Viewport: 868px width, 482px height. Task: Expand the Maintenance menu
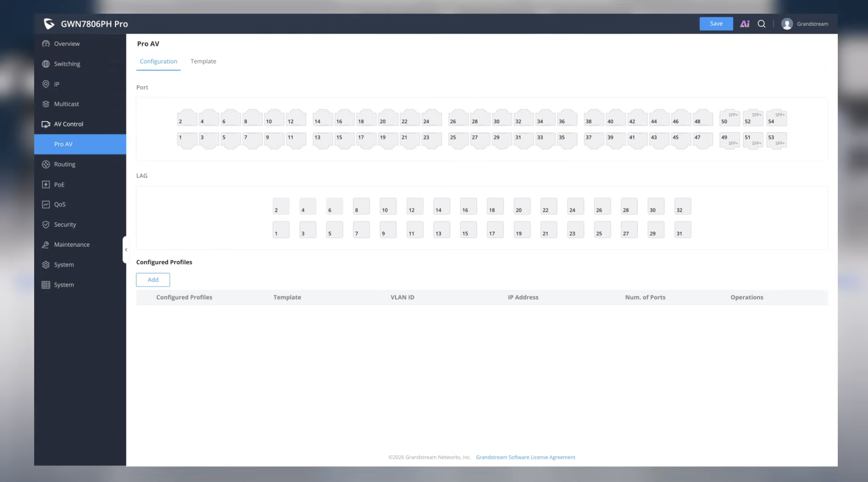(x=80, y=244)
